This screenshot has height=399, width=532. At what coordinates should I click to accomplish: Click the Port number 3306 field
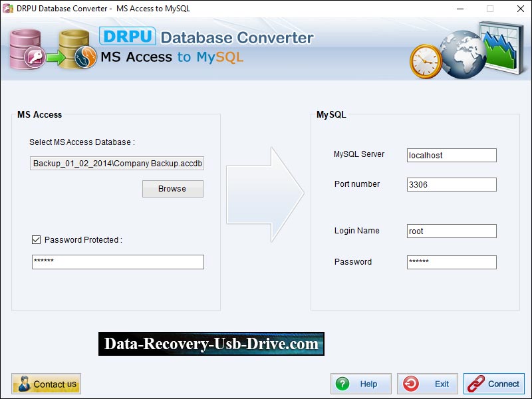pyautogui.click(x=452, y=184)
